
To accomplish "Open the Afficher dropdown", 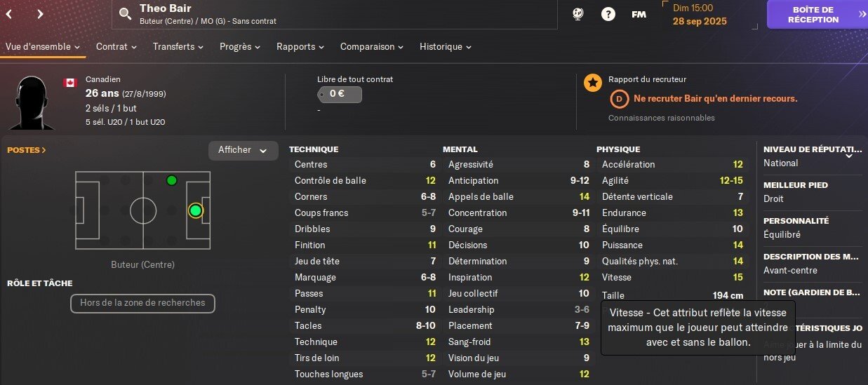I will pos(243,150).
